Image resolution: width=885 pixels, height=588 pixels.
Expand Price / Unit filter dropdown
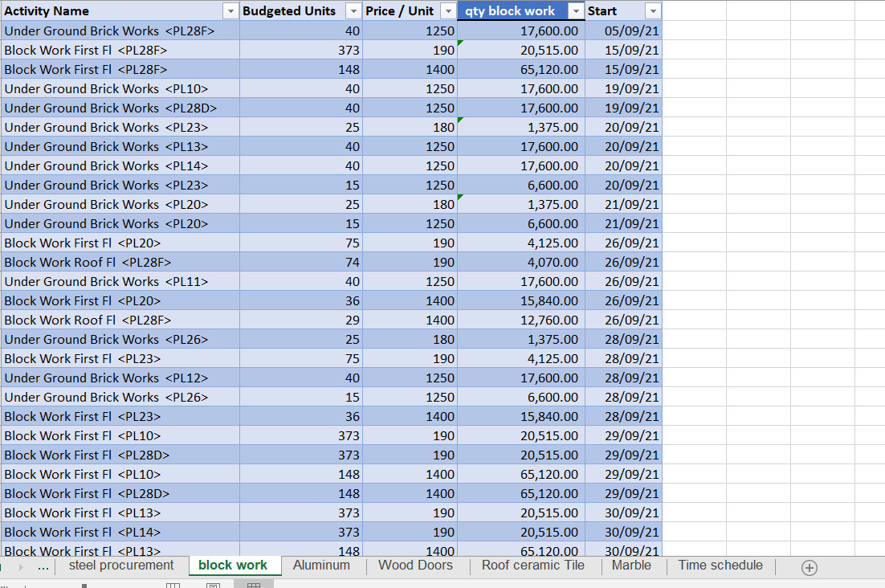[447, 11]
